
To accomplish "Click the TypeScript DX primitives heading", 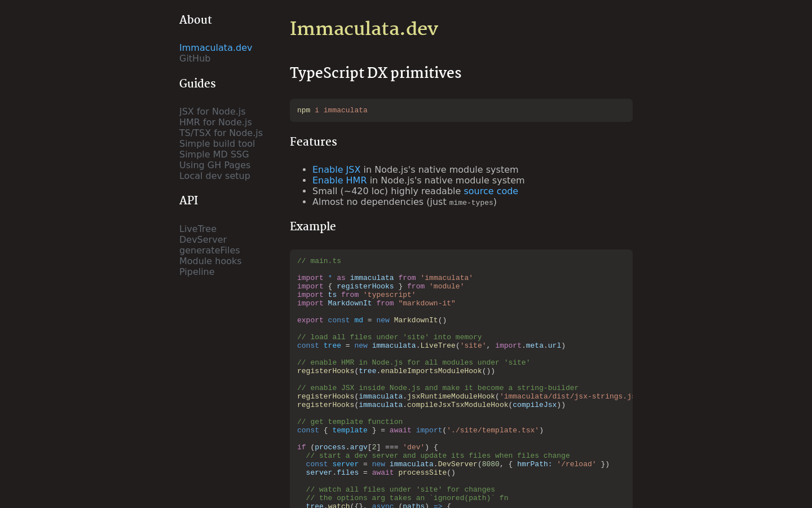I will [376, 73].
